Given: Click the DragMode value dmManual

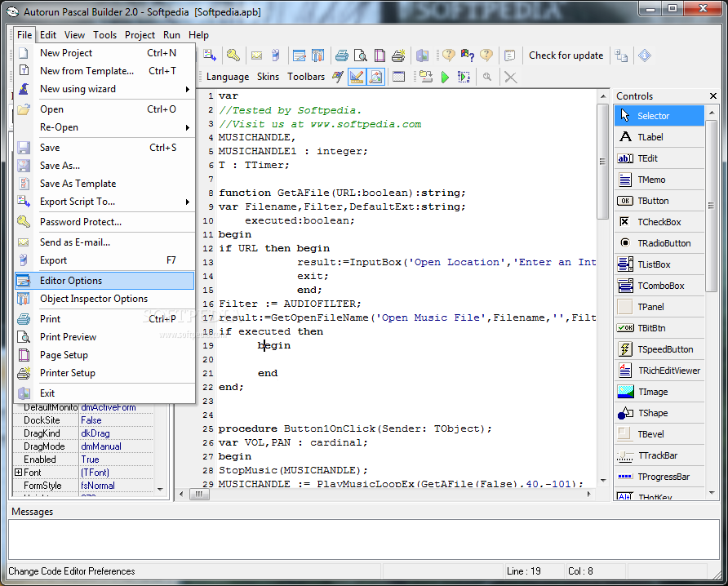Looking at the screenshot, I should tap(117, 446).
